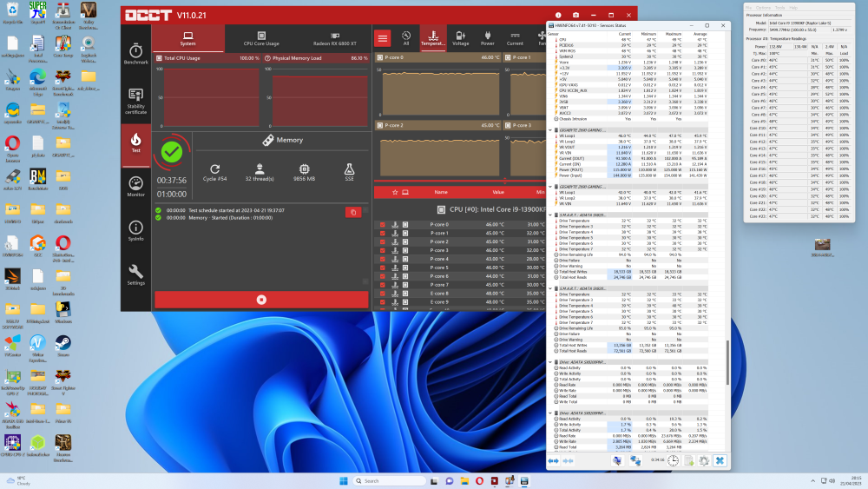Viewport: 868px width, 489px height.
Task: Sort sensors by Value column
Action: click(498, 192)
